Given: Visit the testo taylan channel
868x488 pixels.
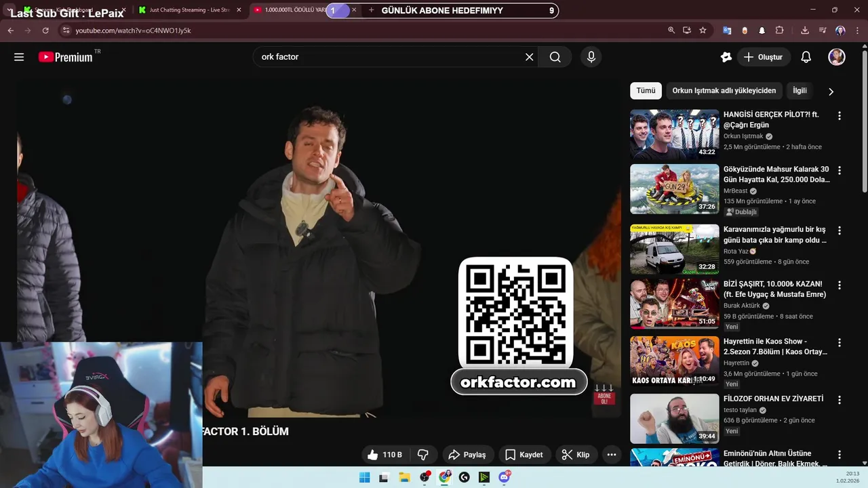Looking at the screenshot, I should [x=740, y=410].
